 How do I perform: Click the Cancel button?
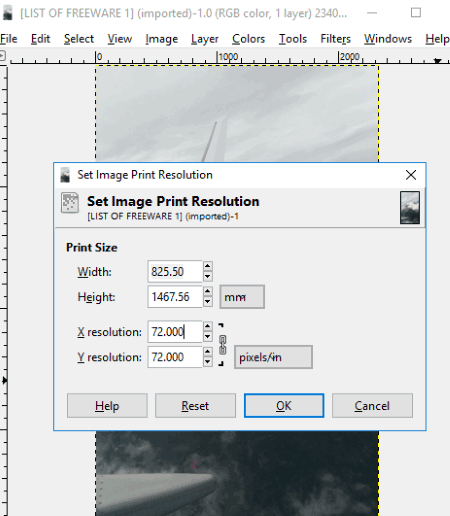click(x=372, y=406)
